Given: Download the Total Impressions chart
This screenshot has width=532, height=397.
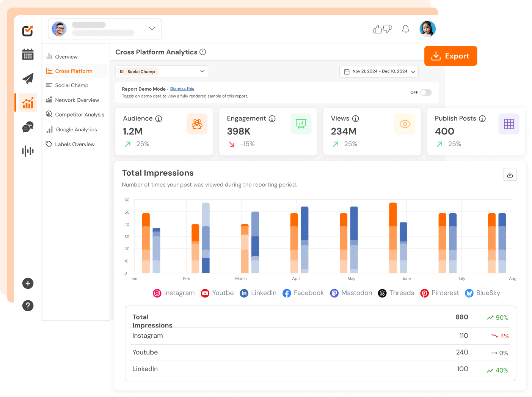Looking at the screenshot, I should 510,175.
